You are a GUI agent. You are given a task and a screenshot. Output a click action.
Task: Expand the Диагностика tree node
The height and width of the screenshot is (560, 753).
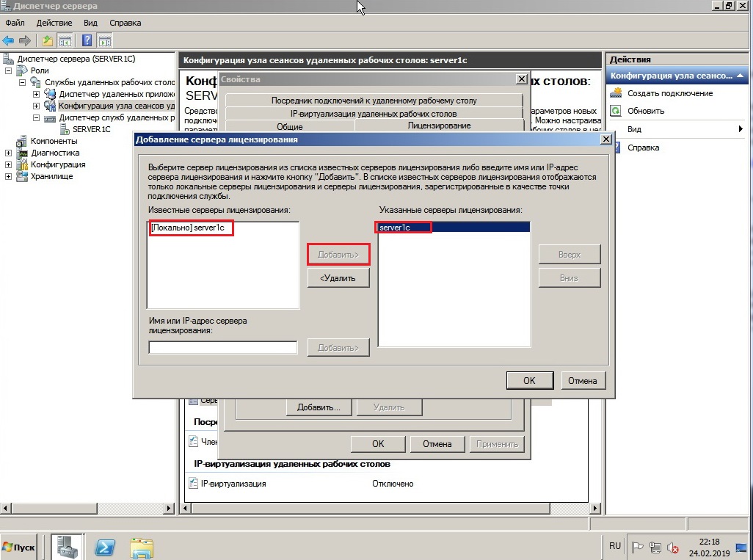[x=9, y=153]
